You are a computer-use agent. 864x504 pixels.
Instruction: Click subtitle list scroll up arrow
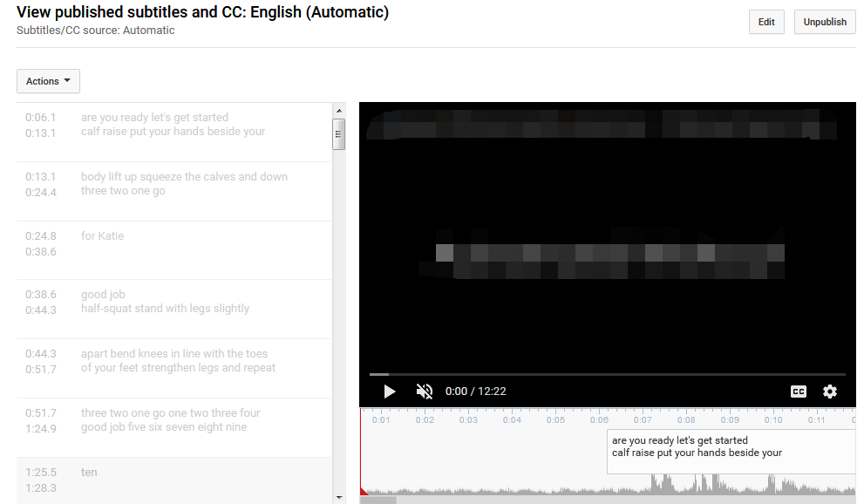tap(339, 111)
